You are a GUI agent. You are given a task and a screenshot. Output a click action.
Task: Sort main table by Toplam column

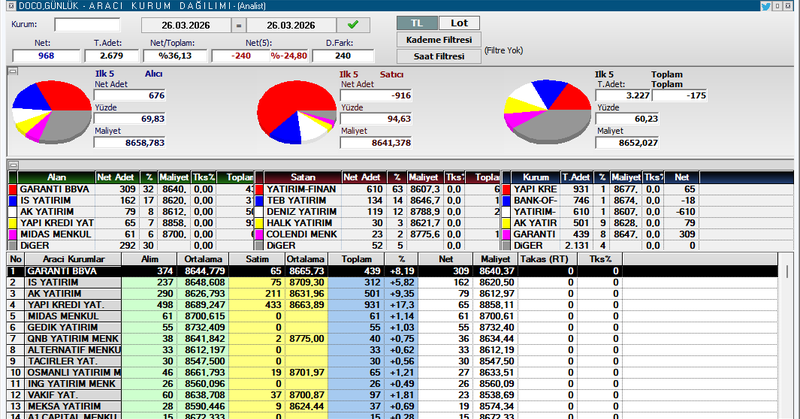pos(357,259)
